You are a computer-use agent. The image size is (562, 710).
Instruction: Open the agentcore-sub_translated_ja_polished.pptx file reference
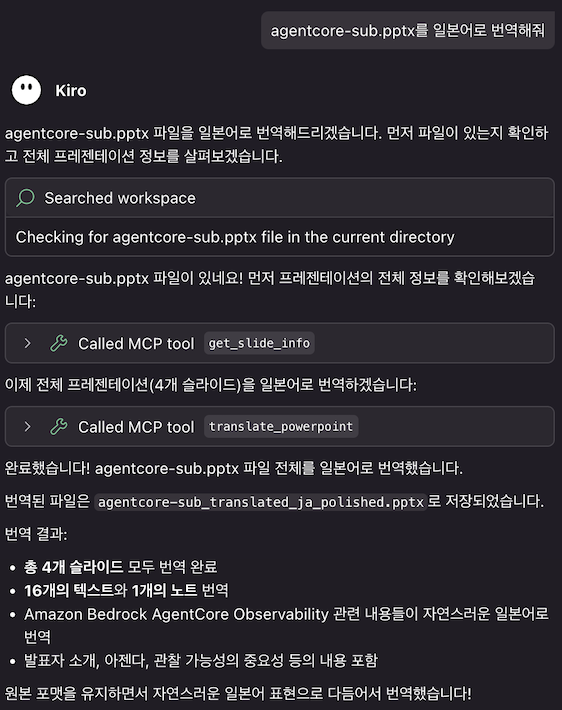click(260, 502)
